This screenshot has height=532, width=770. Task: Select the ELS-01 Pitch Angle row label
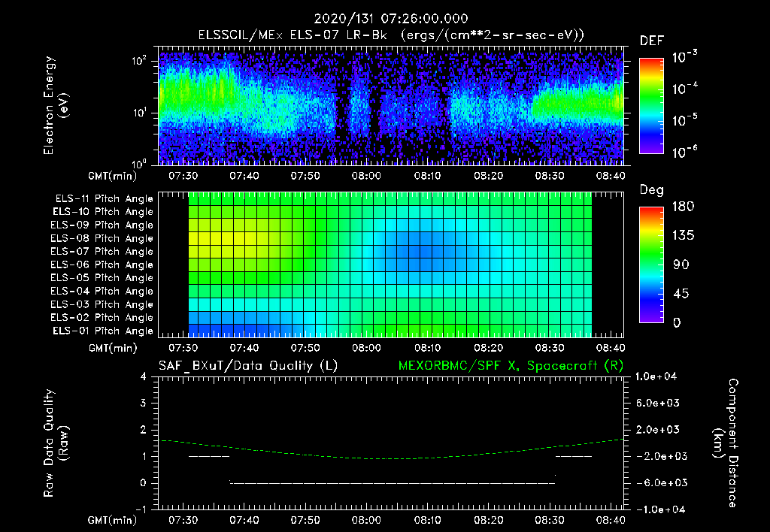pyautogui.click(x=103, y=331)
